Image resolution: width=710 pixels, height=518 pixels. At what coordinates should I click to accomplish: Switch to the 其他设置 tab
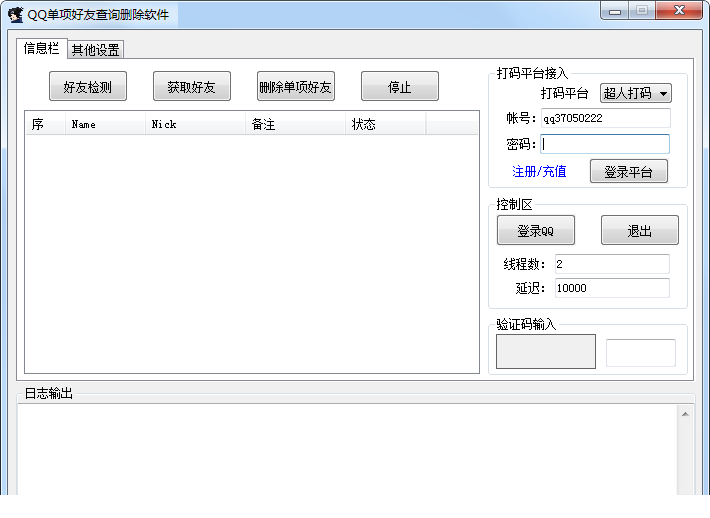[x=96, y=49]
